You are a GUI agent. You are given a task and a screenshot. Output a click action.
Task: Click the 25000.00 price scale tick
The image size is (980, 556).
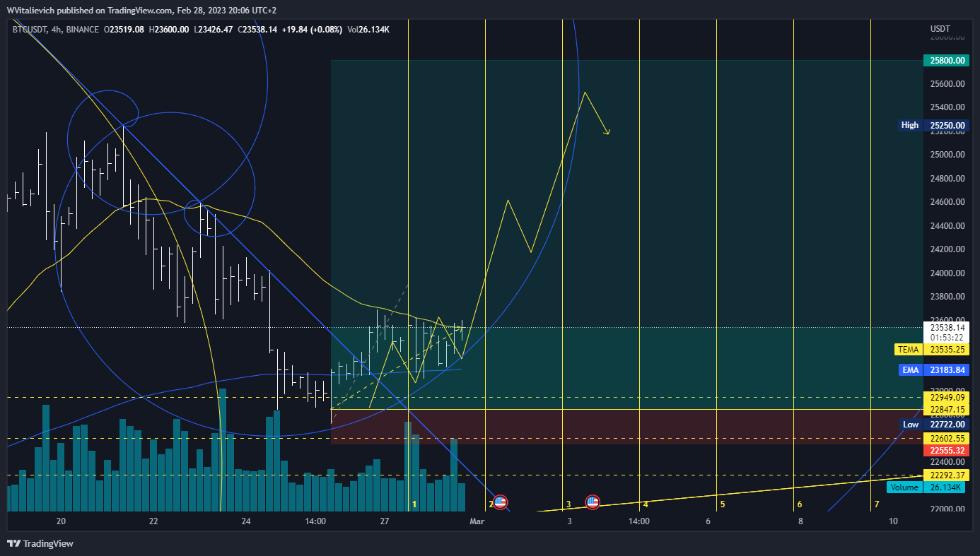click(x=947, y=155)
